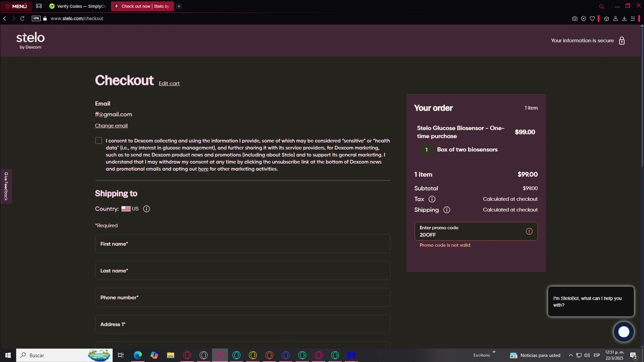The width and height of the screenshot is (644, 362).
Task: Take a snapshot with the camera icon
Action: click(x=574, y=18)
